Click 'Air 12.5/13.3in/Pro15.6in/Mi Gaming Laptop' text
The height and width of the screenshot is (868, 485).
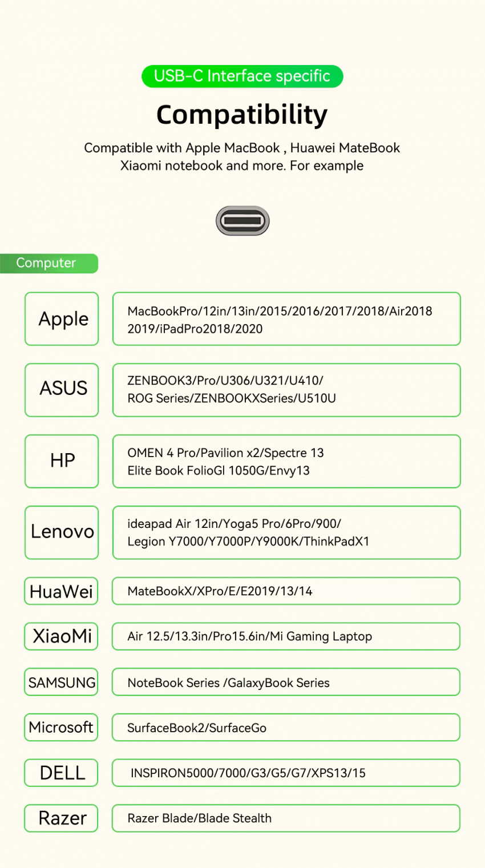250,636
